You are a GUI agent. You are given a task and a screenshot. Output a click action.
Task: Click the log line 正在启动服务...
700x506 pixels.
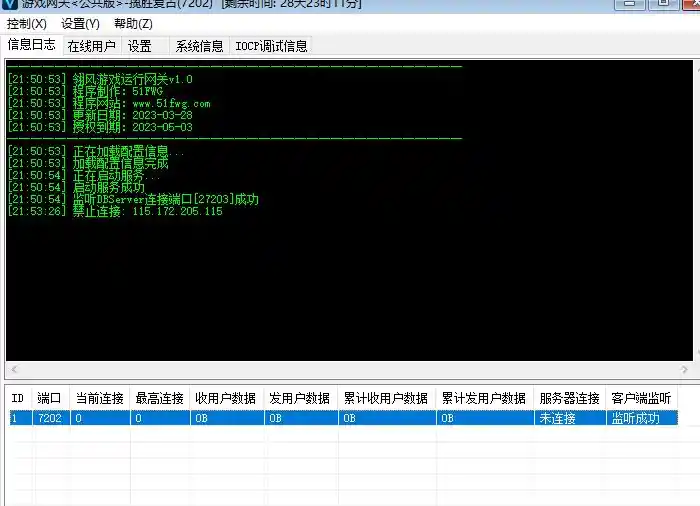coord(83,175)
